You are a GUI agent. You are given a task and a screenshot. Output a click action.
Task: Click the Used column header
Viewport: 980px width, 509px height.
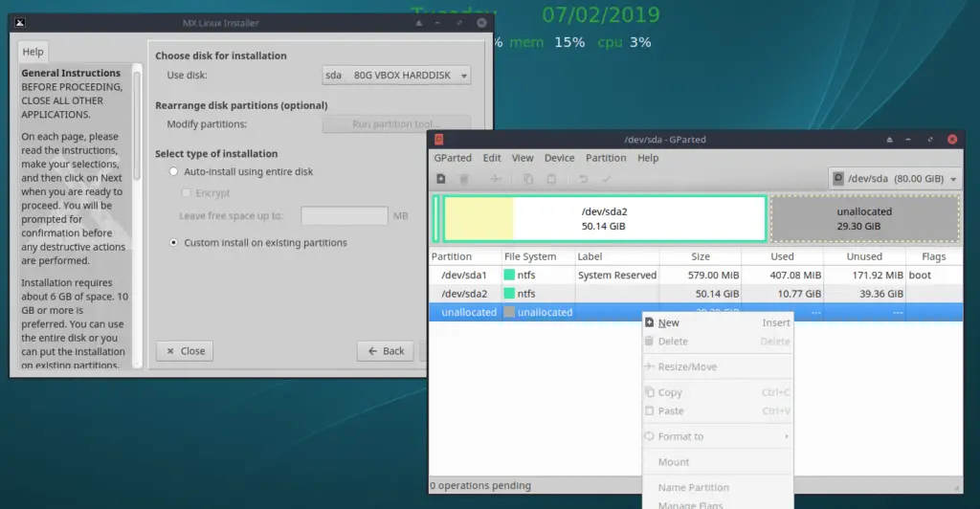[783, 256]
